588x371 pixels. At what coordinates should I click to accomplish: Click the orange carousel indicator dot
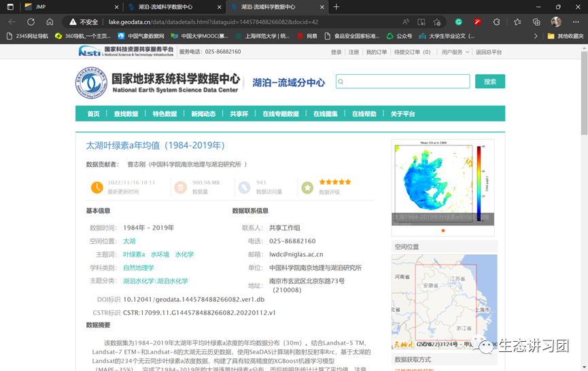[443, 230]
